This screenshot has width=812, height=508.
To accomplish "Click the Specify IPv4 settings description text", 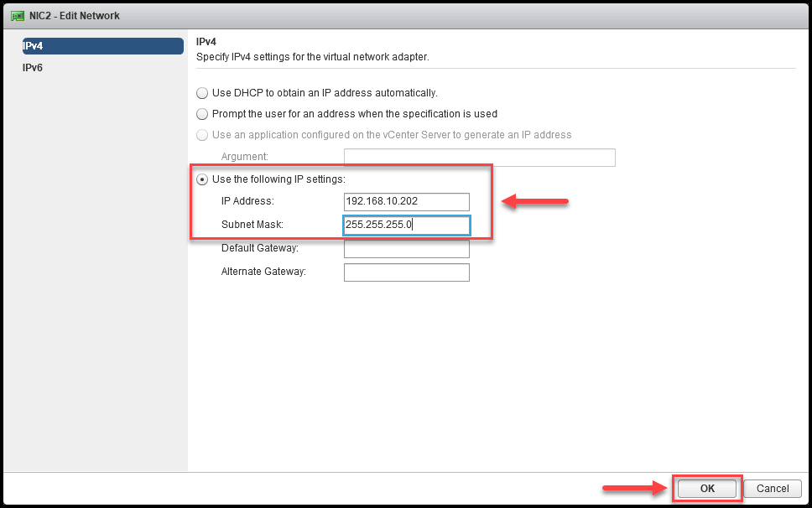I will coord(313,57).
